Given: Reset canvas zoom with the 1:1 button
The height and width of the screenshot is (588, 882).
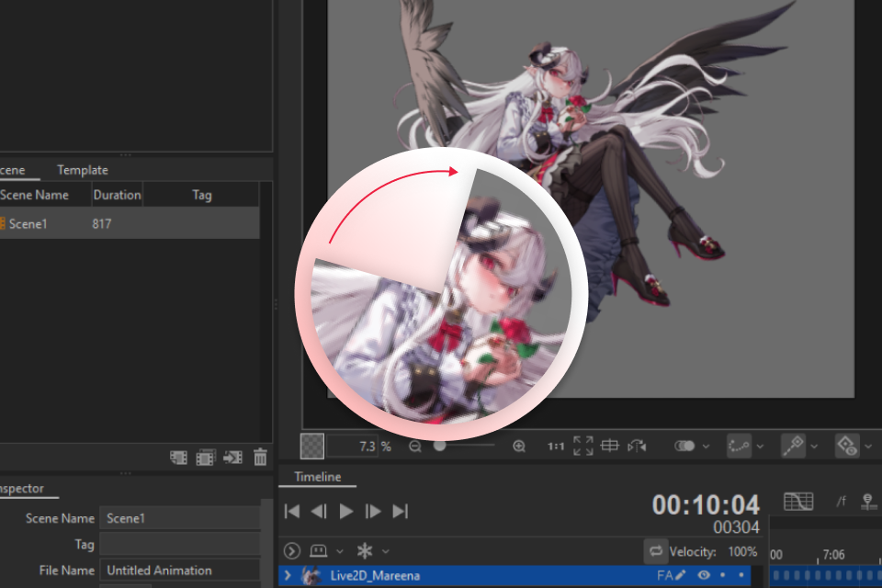Looking at the screenshot, I should [556, 447].
